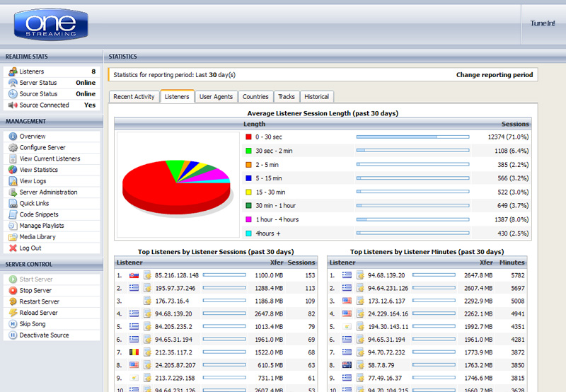566x392 pixels.
Task: Click the Overview house icon
Action: [13, 137]
